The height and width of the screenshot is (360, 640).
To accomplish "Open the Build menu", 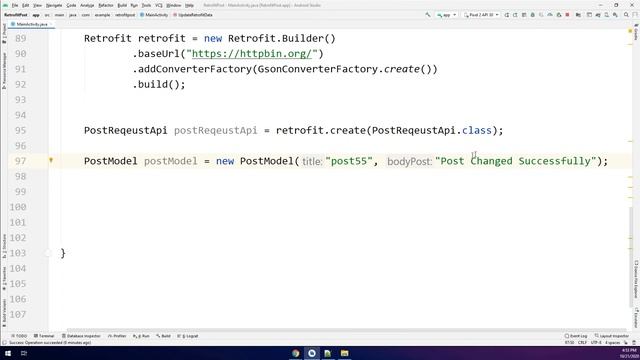I will (x=122, y=5).
